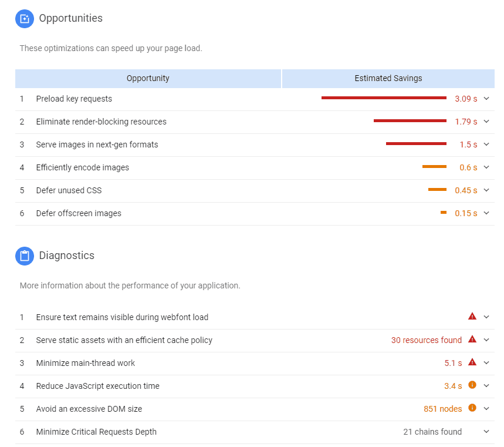Click the Defer offscreen images audit title
The height and width of the screenshot is (447, 504).
coord(79,213)
